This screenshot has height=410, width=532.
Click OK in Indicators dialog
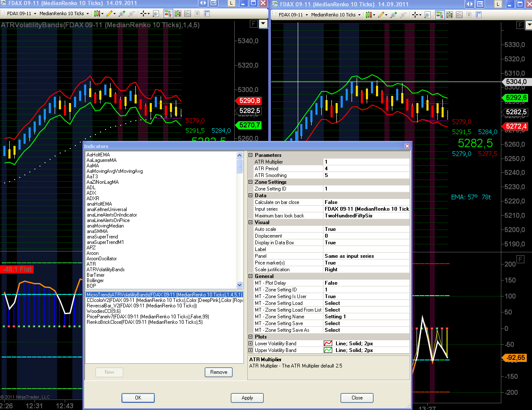[x=138, y=398]
